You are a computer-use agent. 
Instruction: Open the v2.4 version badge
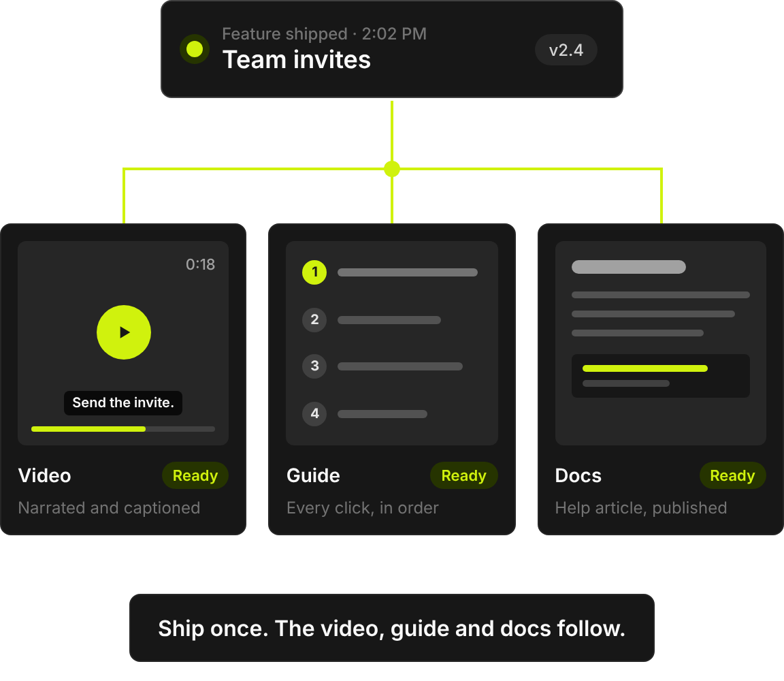click(566, 50)
